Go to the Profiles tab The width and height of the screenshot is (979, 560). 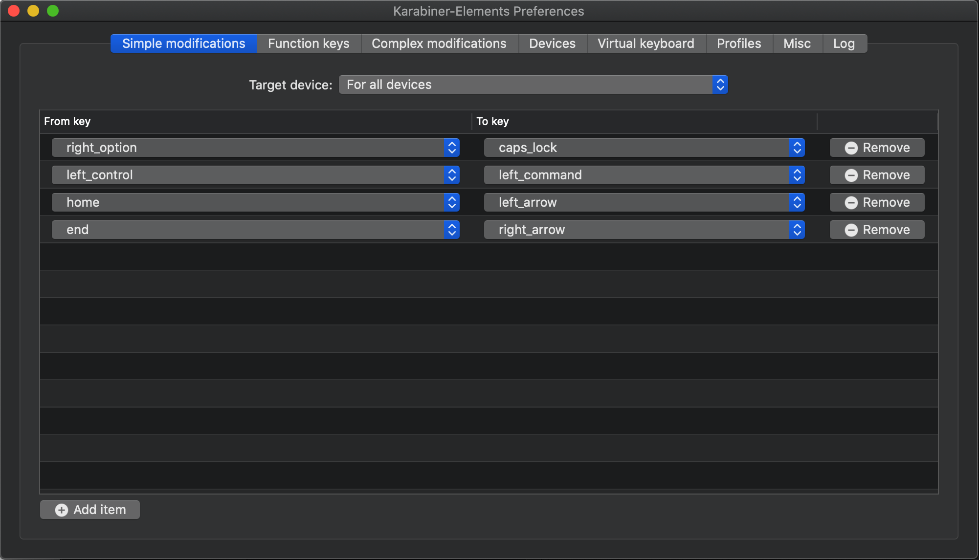pos(739,43)
